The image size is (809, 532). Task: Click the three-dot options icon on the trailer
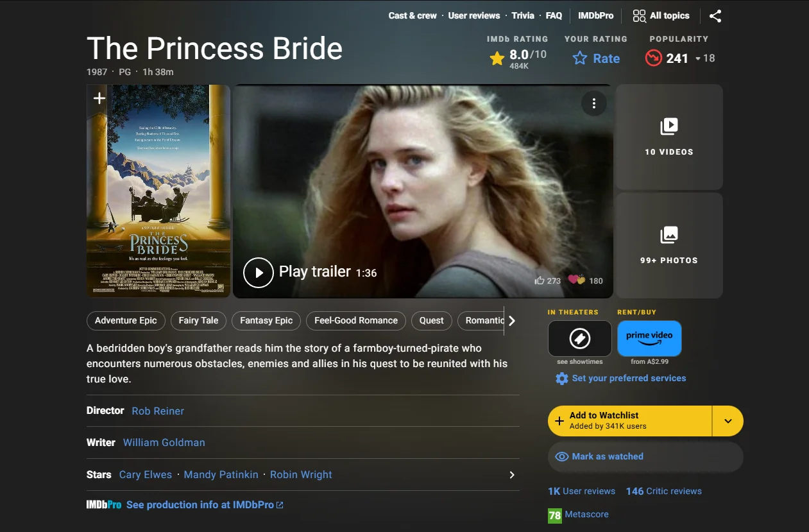(594, 103)
